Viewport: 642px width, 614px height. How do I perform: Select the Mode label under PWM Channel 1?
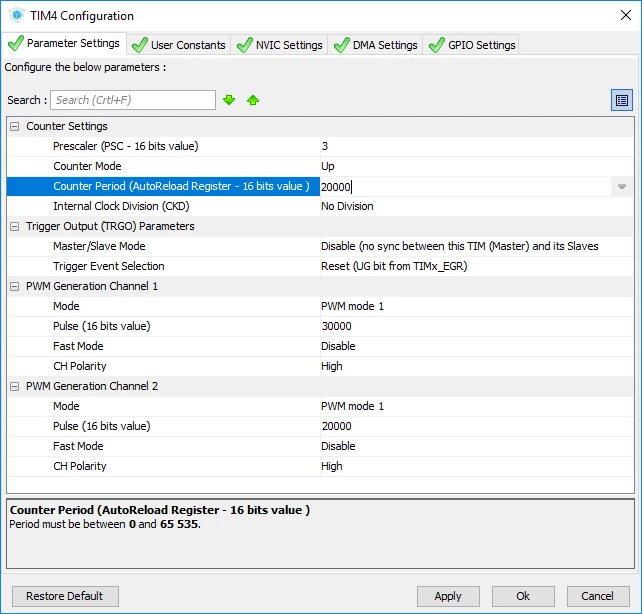[66, 306]
